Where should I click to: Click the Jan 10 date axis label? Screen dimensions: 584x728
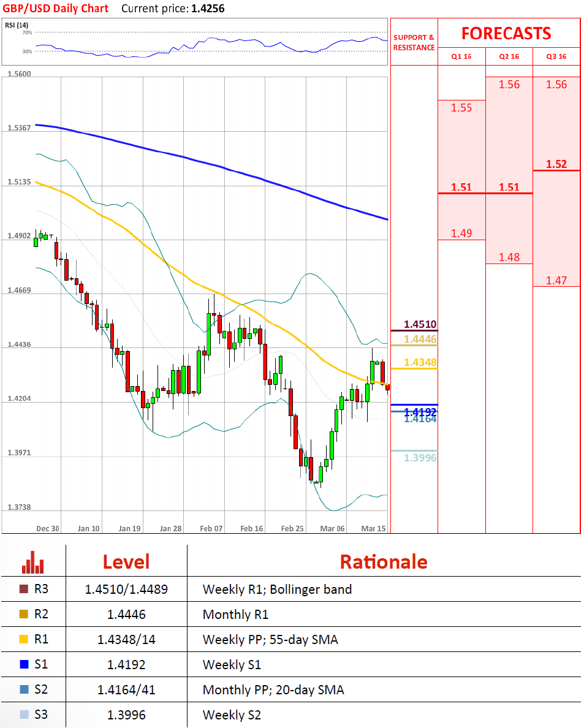coord(89,528)
